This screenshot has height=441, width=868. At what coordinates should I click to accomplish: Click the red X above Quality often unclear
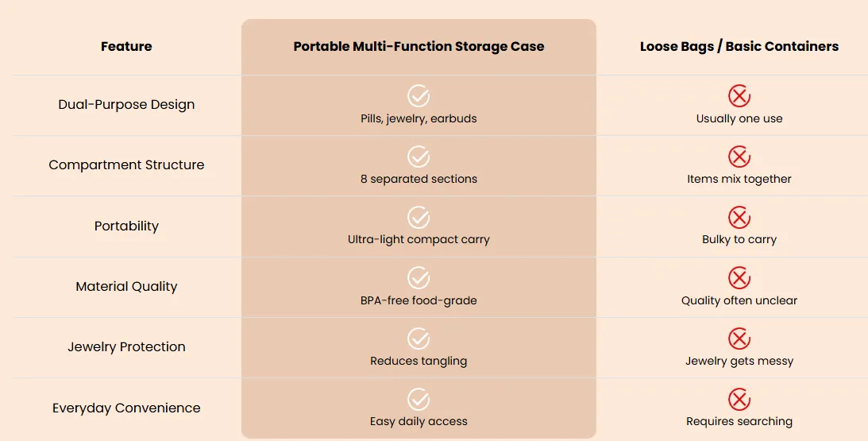click(x=739, y=278)
